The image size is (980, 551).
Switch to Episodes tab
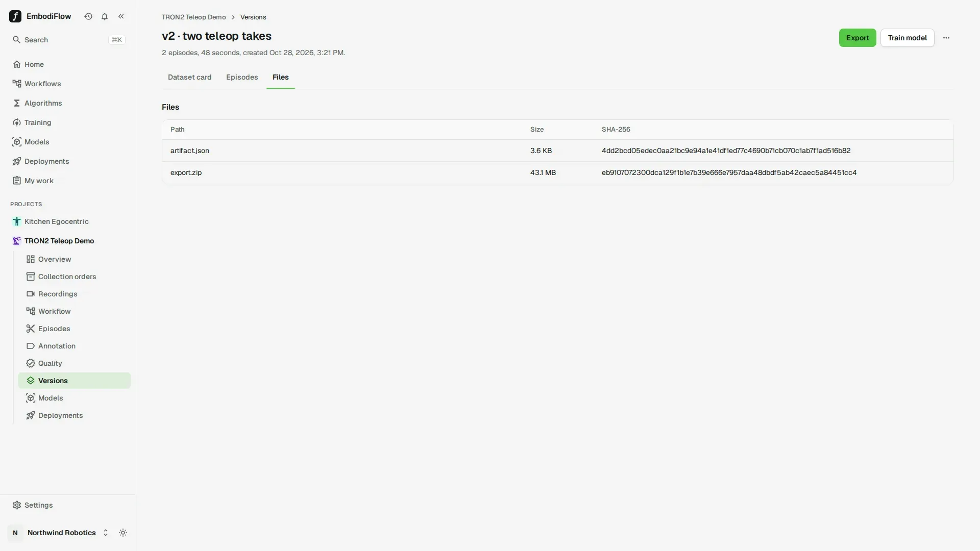(x=242, y=77)
